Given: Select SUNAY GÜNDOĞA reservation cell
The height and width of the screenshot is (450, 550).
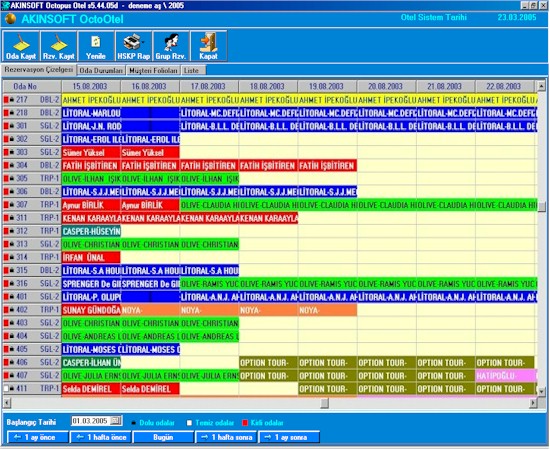Looking at the screenshot, I should coord(91,310).
